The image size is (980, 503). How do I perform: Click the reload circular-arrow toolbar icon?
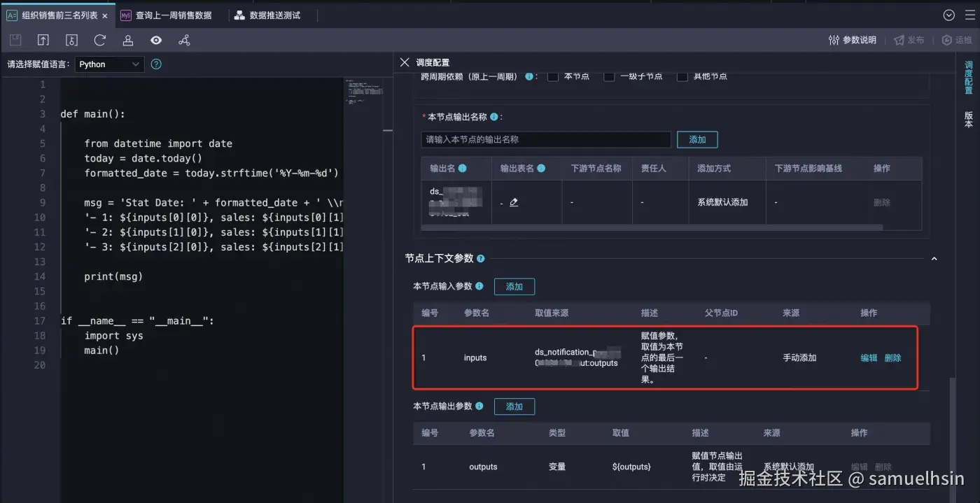tap(100, 41)
